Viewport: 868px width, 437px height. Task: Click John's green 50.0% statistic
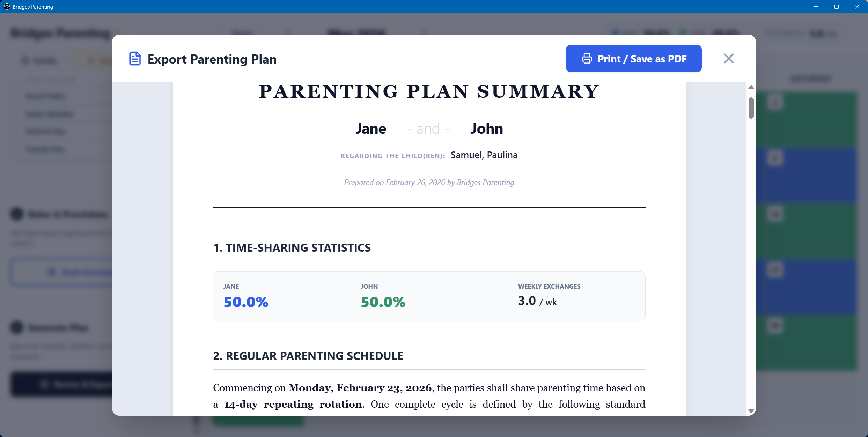(383, 302)
